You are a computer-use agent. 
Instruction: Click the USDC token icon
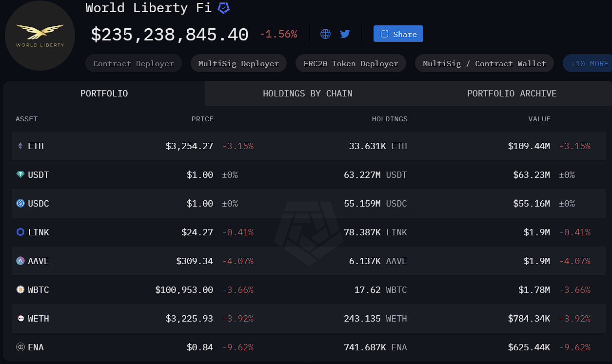coord(20,204)
